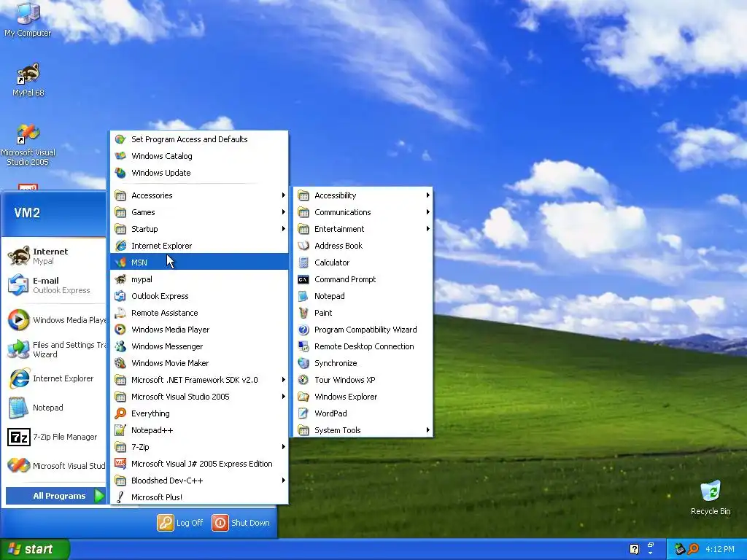
Task: Expand the Bloodshed Dev-C++ group
Action: point(199,481)
